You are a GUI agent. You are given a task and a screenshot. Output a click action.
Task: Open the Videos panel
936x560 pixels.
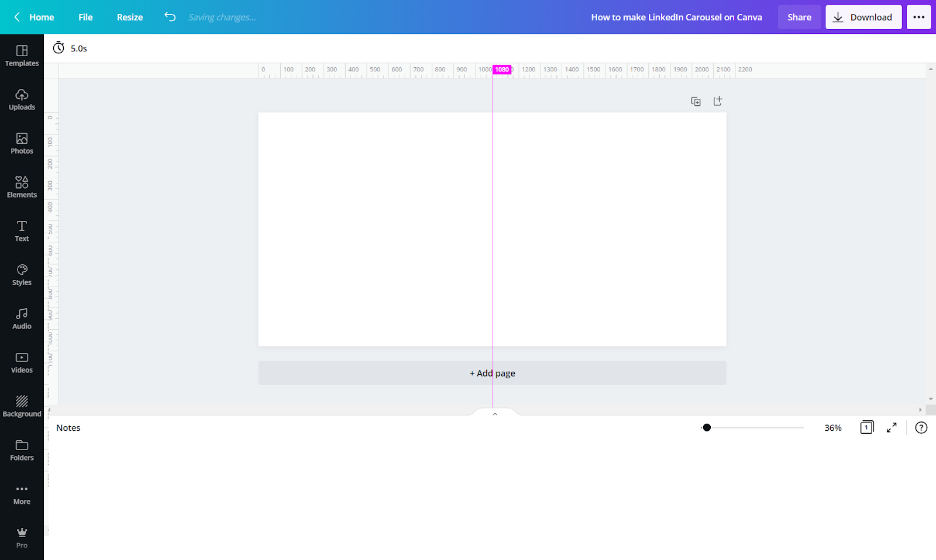click(22, 362)
